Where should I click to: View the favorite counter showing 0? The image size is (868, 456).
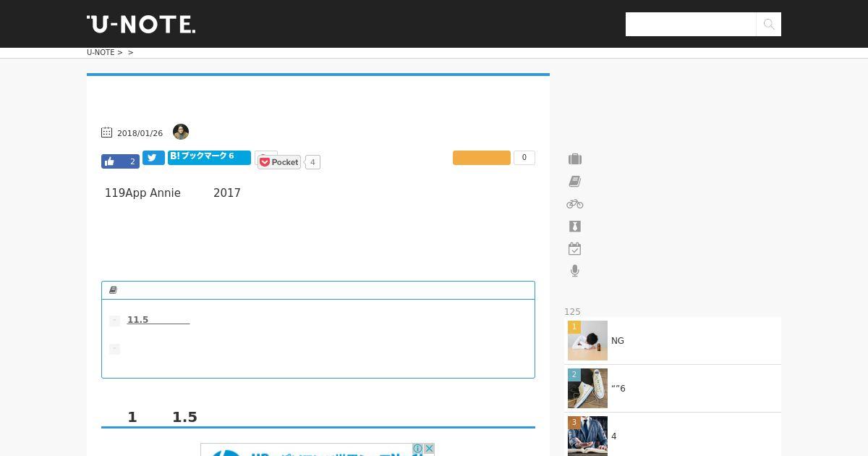click(524, 158)
